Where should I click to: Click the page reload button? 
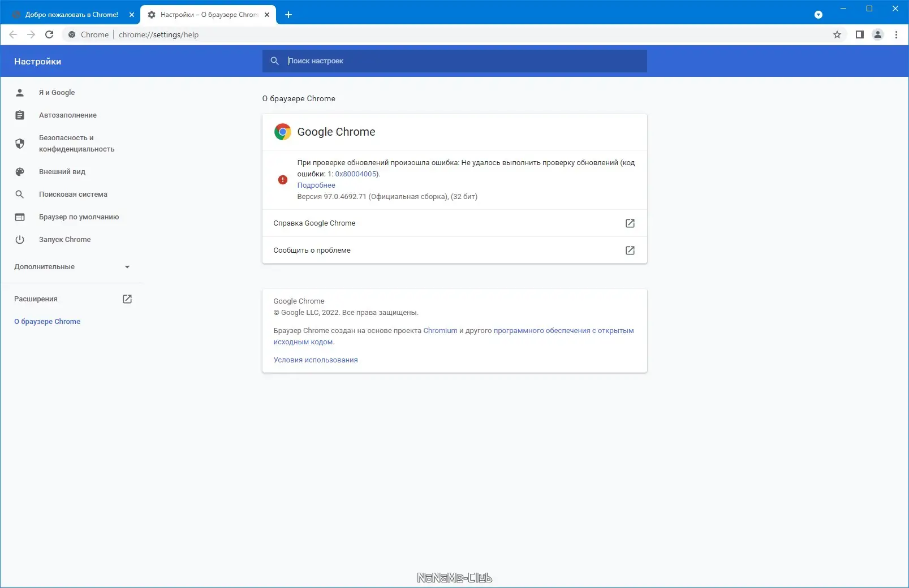(x=50, y=34)
